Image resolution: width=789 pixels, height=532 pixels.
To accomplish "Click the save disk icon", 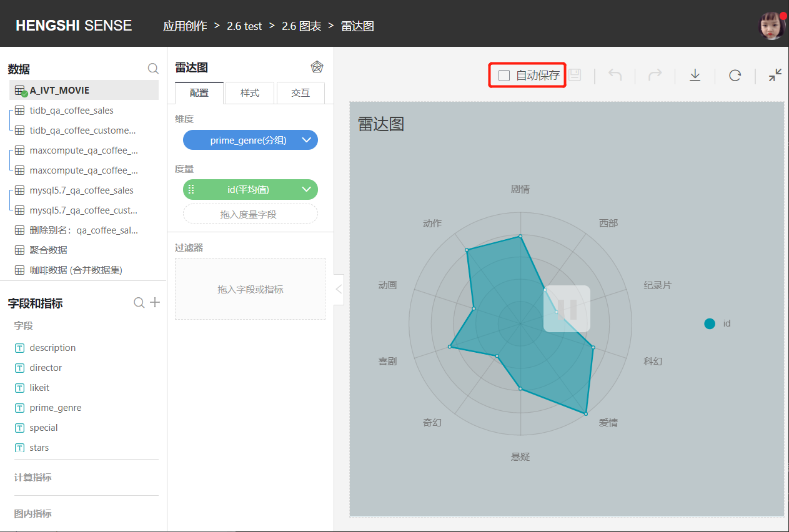I will [x=574, y=76].
